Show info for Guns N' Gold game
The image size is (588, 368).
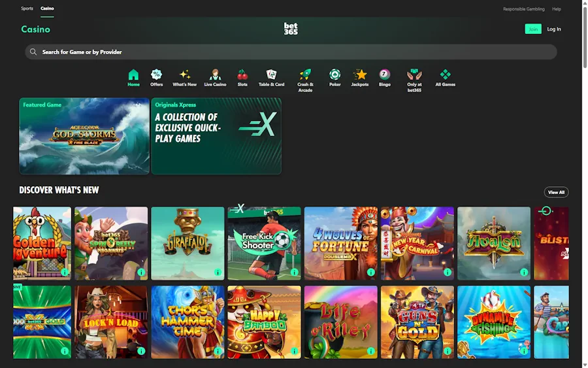coord(448,351)
